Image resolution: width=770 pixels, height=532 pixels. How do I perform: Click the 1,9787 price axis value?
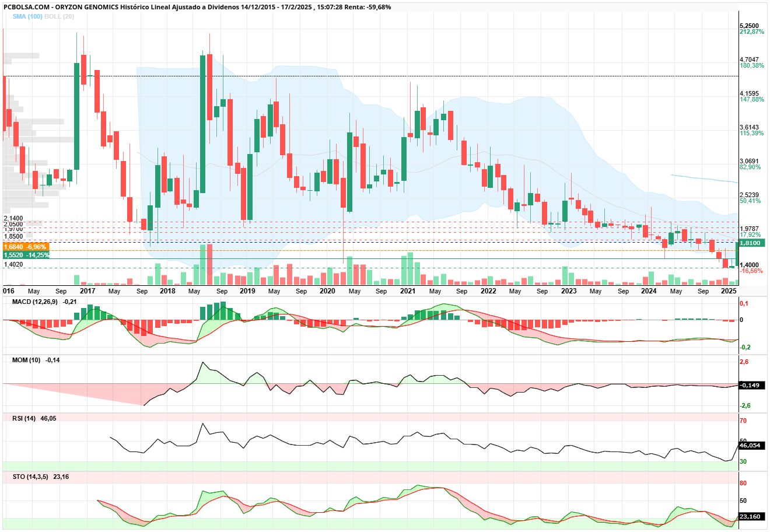coord(749,229)
